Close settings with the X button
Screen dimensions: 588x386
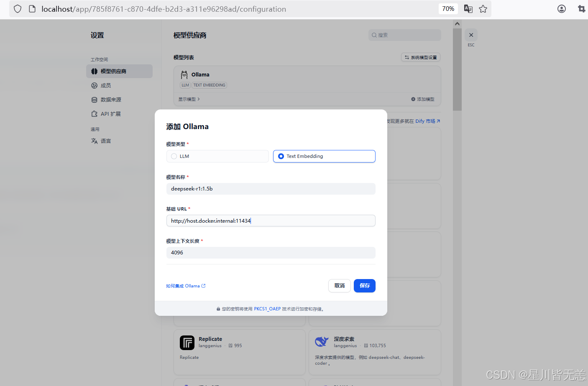point(471,35)
